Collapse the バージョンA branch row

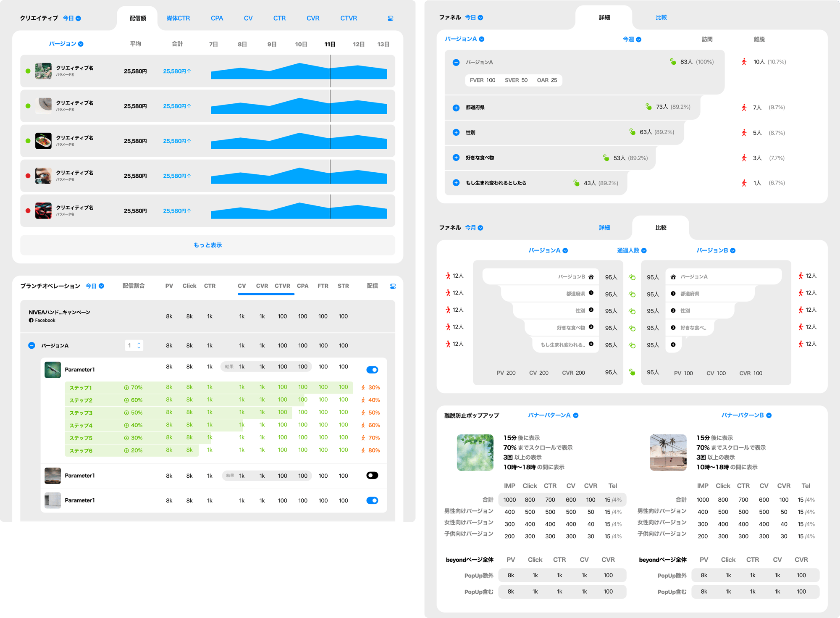31,345
